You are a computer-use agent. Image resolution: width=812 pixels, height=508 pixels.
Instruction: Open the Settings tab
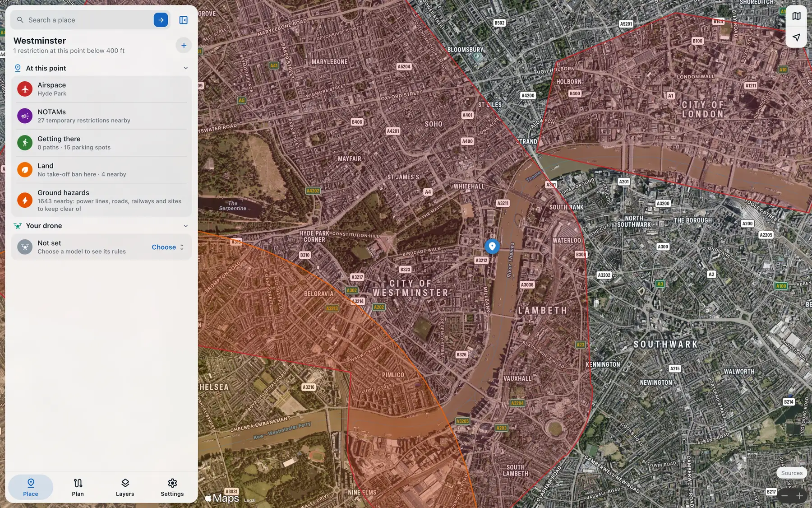[x=172, y=487]
